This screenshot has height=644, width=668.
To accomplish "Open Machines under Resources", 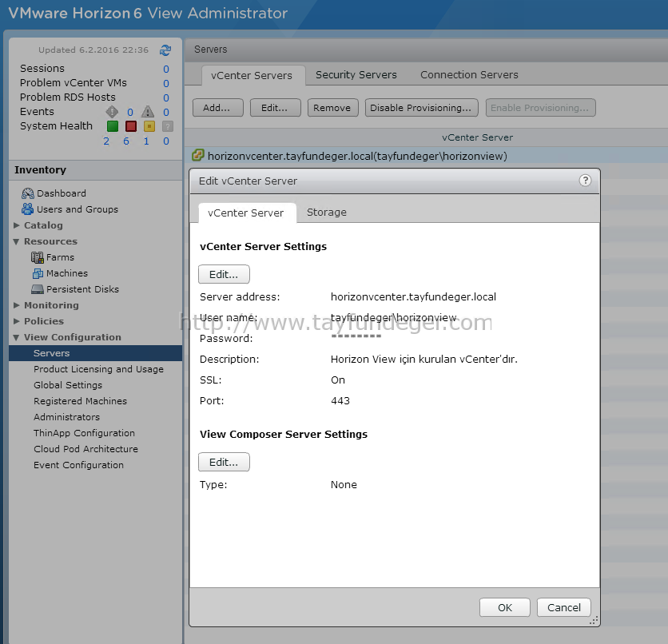I will click(x=67, y=273).
